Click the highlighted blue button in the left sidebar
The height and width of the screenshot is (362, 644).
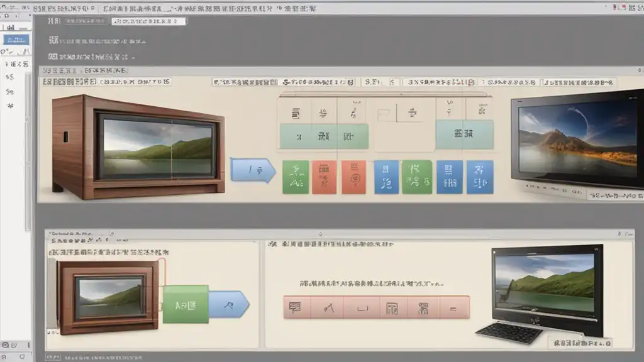[16, 40]
